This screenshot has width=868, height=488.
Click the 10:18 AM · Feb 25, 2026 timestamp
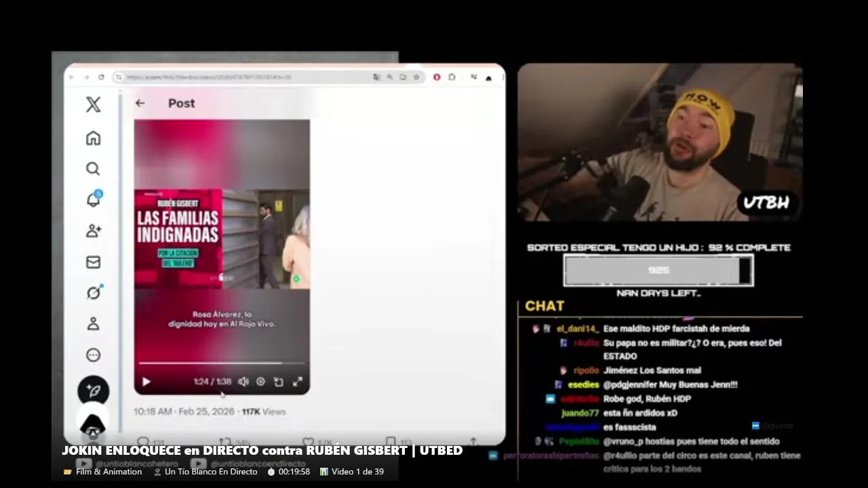point(184,411)
